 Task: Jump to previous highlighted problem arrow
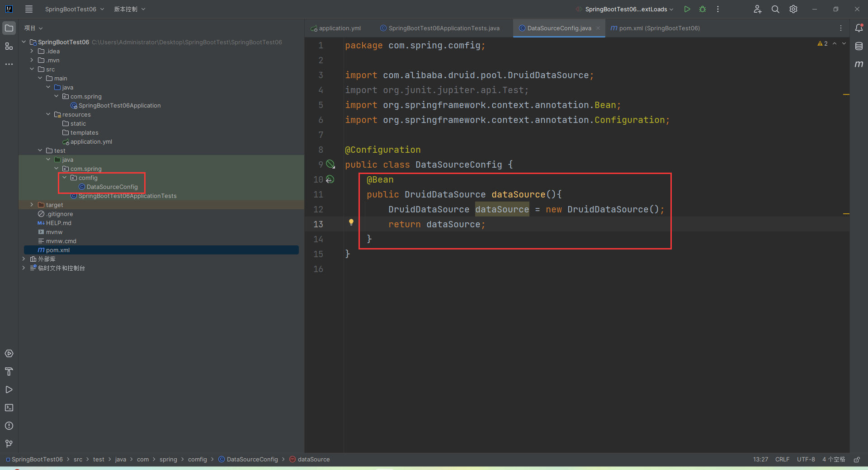coord(835,43)
